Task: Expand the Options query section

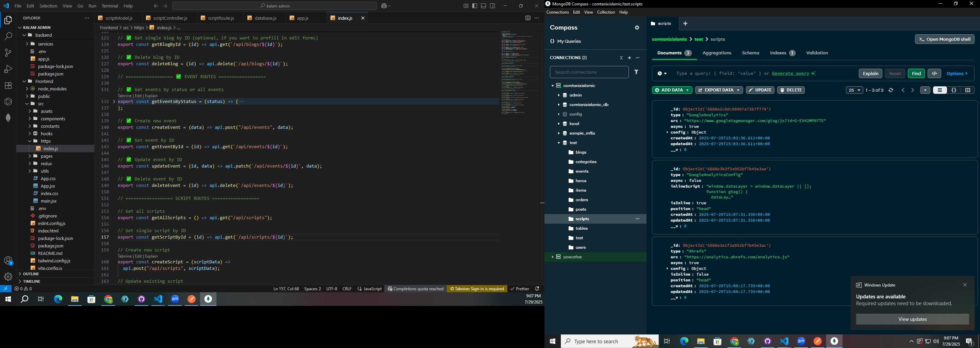Action: 957,74
